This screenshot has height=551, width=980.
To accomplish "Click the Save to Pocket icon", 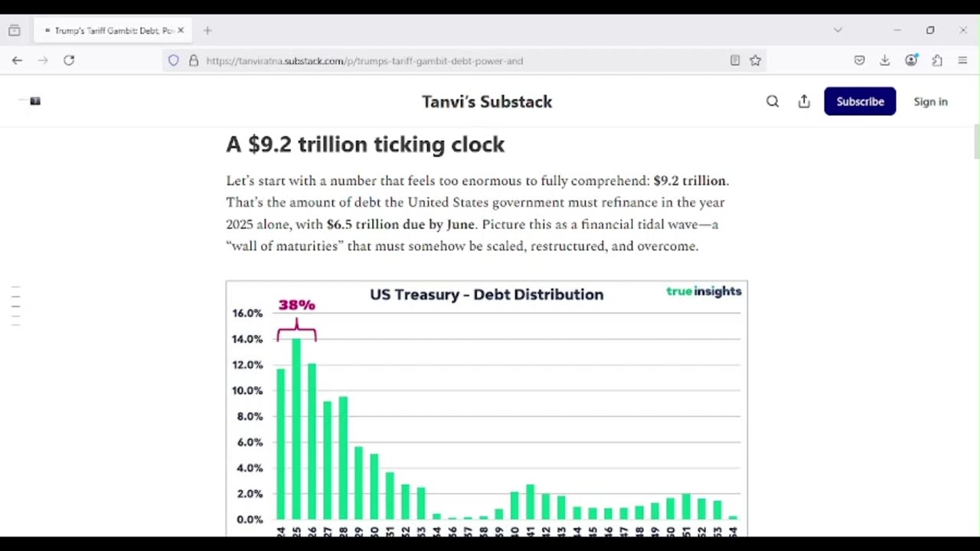I will pyautogui.click(x=860, y=60).
